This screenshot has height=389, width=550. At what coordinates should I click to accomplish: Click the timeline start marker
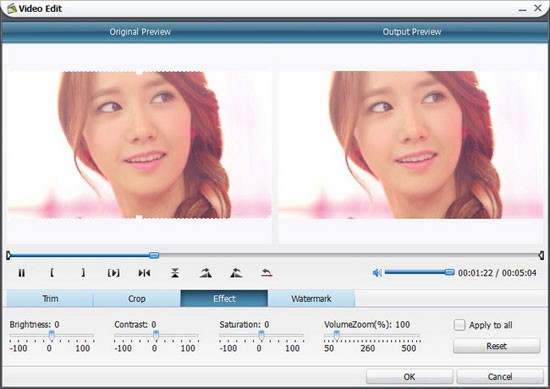9,256
